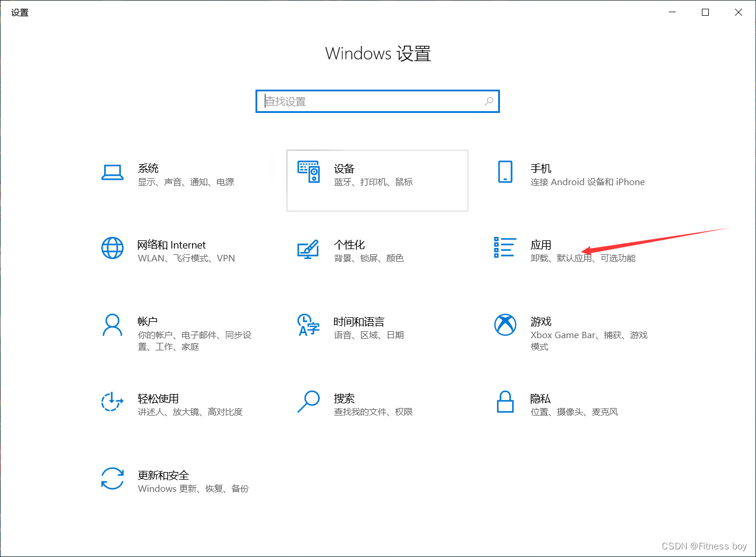The image size is (756, 557).
Task: Open the 系统 settings title
Action: pos(148,168)
